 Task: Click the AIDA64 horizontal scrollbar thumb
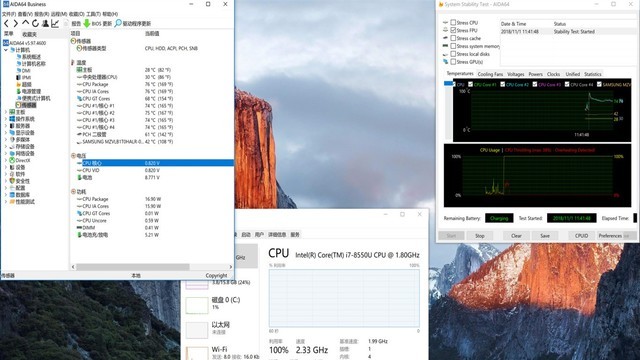pyautogui.click(x=133, y=267)
